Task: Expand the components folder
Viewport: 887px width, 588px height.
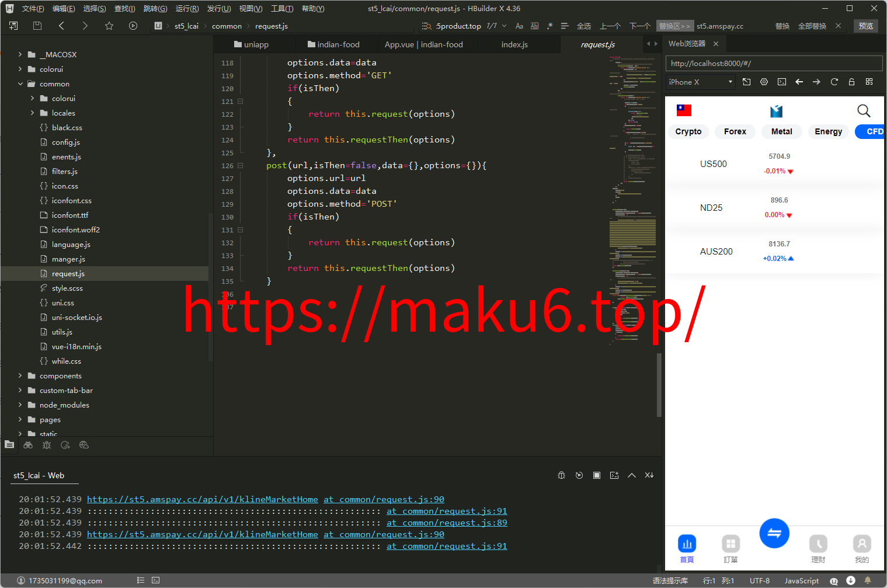Action: (20, 375)
